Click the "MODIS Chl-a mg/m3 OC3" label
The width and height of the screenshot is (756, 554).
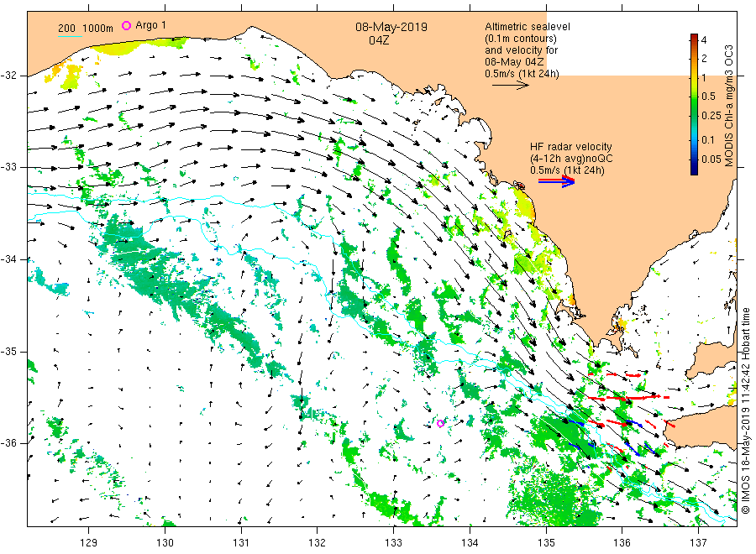coord(728,106)
